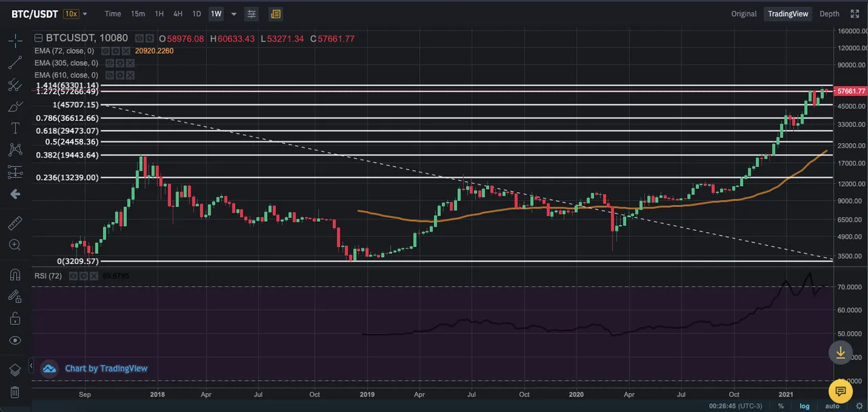Open the Chart by TradingView link
The image size is (868, 412).
tap(106, 369)
